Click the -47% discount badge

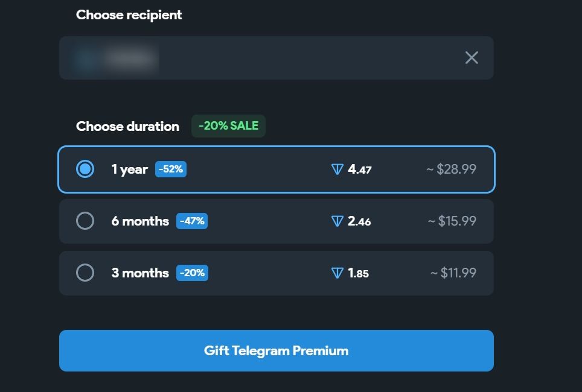[x=192, y=221]
